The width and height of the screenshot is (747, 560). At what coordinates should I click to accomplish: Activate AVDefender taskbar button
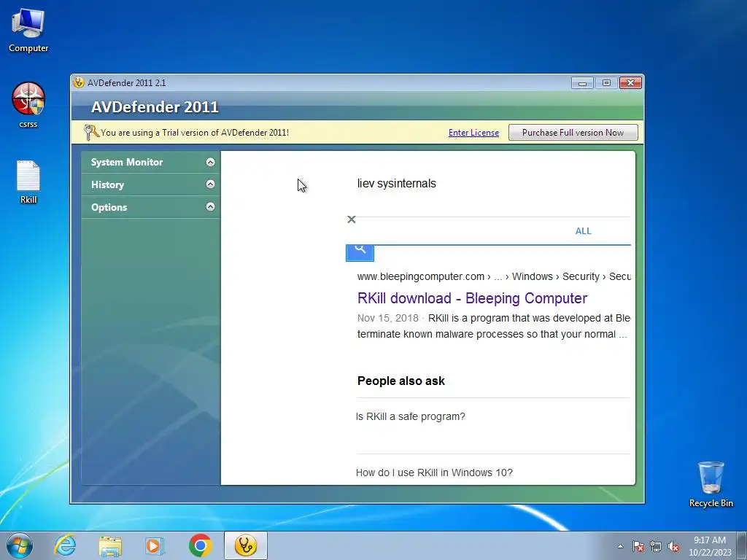click(245, 545)
